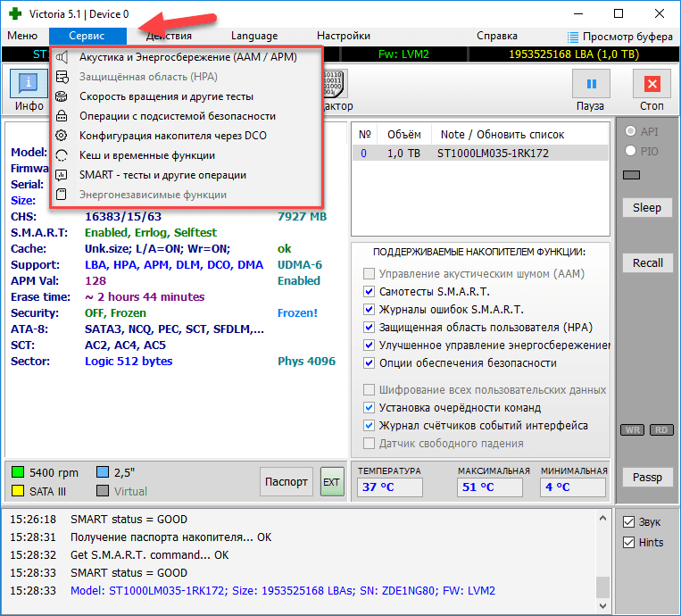Screen dimensions: 681x616
Task: Click the gear icon beside DCO configuration
Action: coord(62,136)
